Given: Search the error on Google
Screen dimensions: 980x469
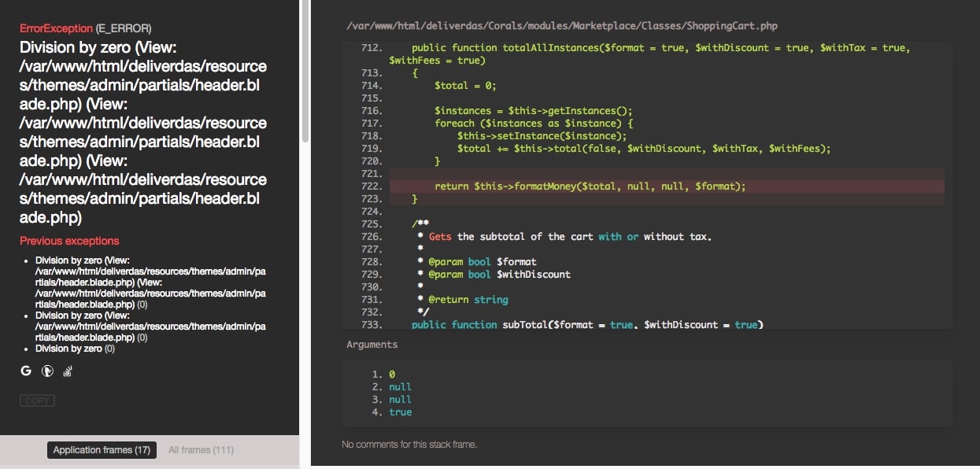Looking at the screenshot, I should (x=26, y=371).
